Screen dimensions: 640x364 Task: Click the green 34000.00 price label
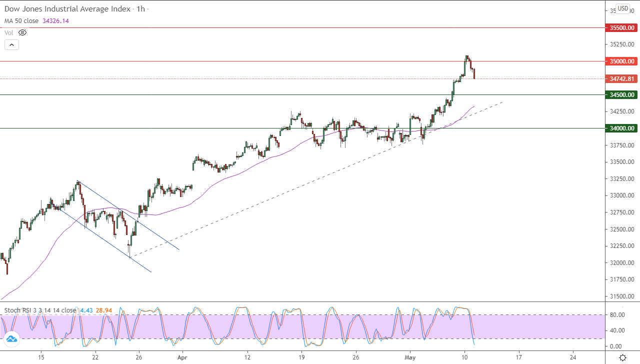[622, 128]
